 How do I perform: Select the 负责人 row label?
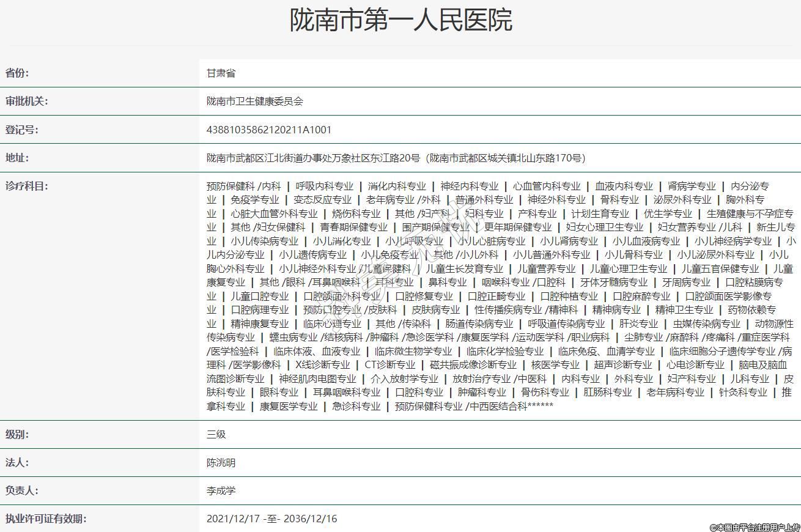tap(22, 491)
